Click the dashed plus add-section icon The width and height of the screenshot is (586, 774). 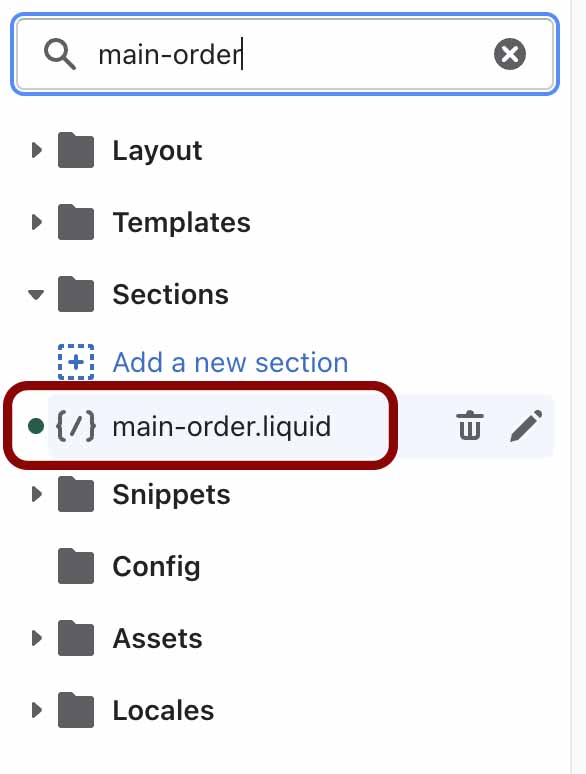(76, 362)
